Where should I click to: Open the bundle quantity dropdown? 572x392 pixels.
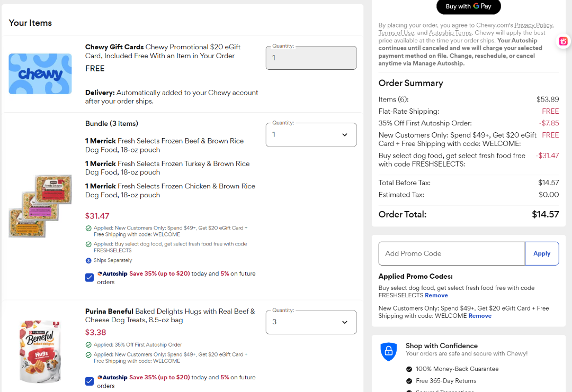coord(311,135)
